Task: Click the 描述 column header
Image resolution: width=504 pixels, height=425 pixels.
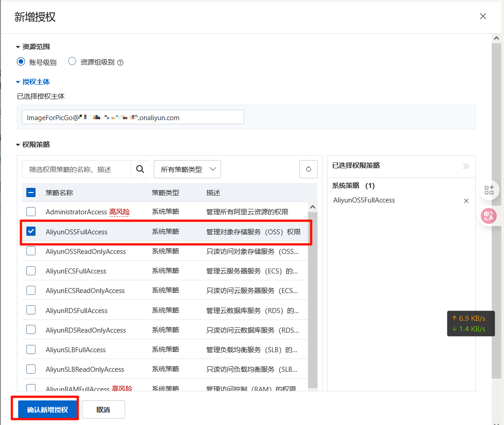Action: tap(213, 193)
